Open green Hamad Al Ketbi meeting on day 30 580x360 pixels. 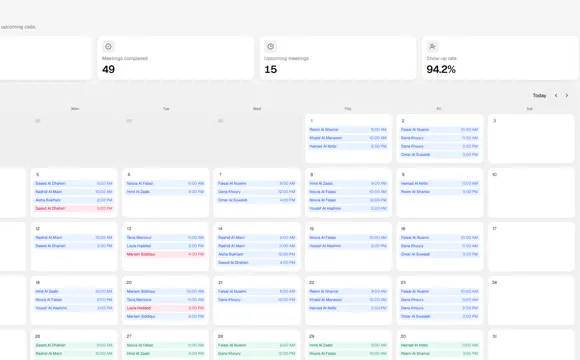[439, 345]
